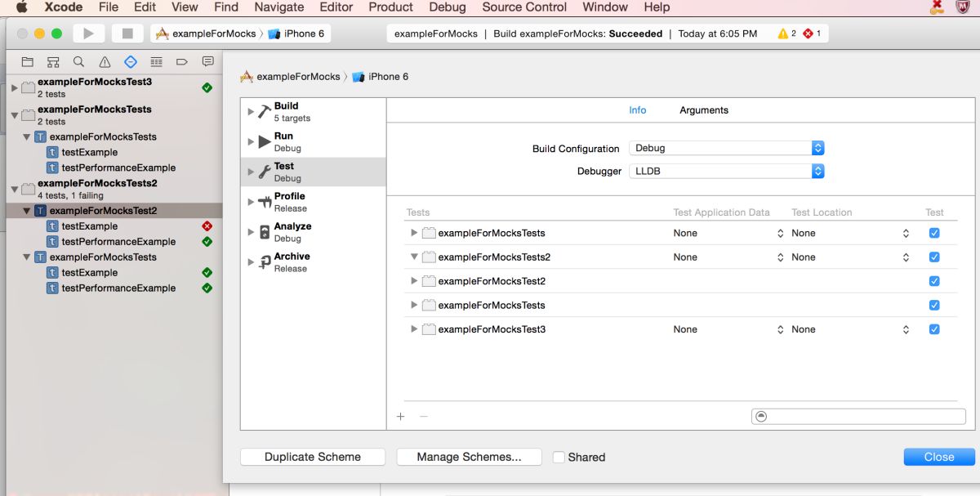Click the Analyze icon in scheme list

tap(265, 232)
